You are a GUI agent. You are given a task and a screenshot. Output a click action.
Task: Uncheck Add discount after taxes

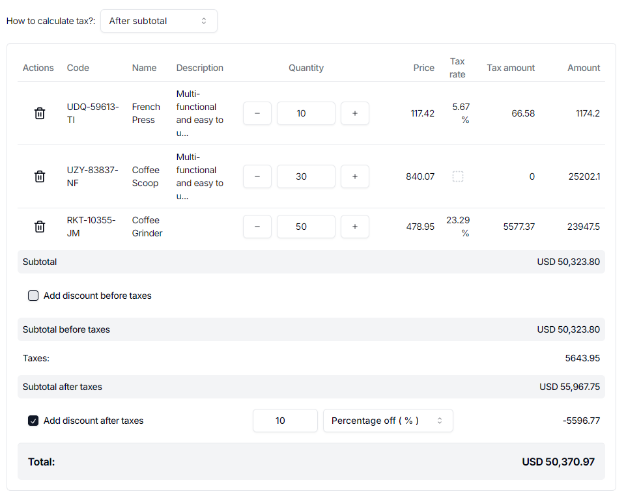(x=33, y=421)
